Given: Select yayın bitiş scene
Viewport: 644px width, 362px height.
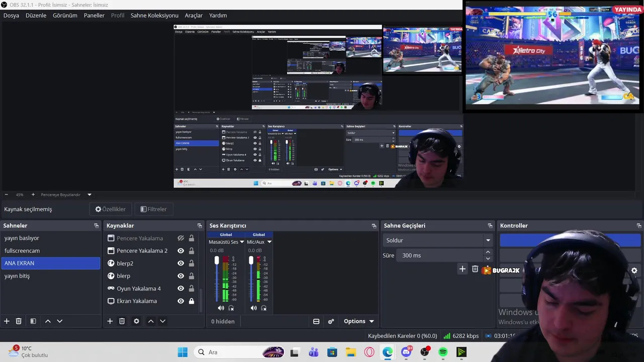Looking at the screenshot, I should (50, 276).
